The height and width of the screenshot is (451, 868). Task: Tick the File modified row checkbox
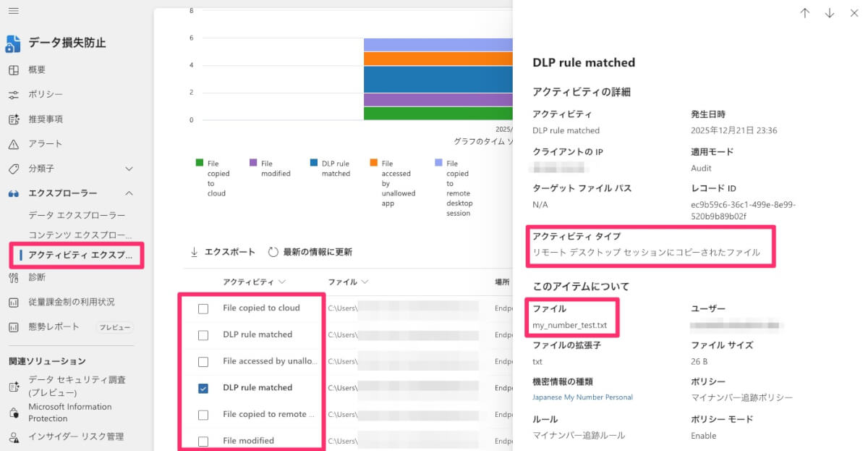coord(203,441)
